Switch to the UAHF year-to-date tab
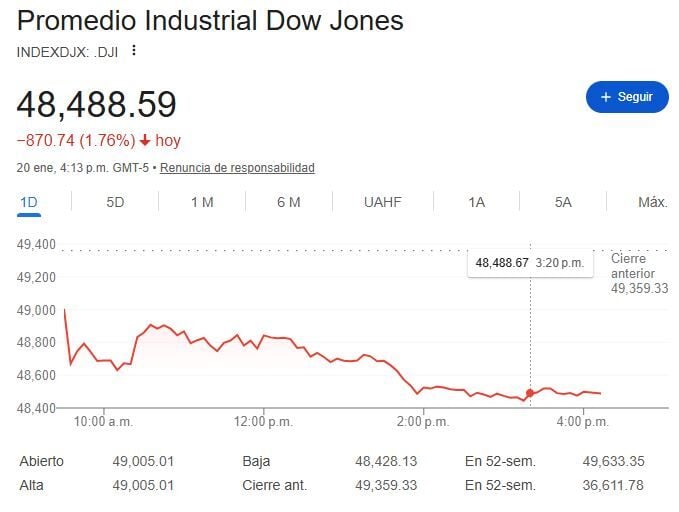Viewport: 679px width, 512px height. (x=383, y=202)
